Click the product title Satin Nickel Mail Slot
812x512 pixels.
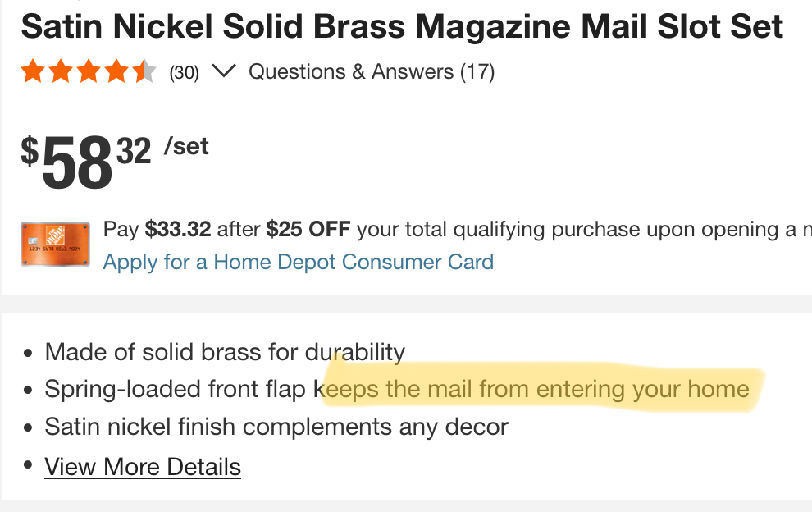(402, 28)
